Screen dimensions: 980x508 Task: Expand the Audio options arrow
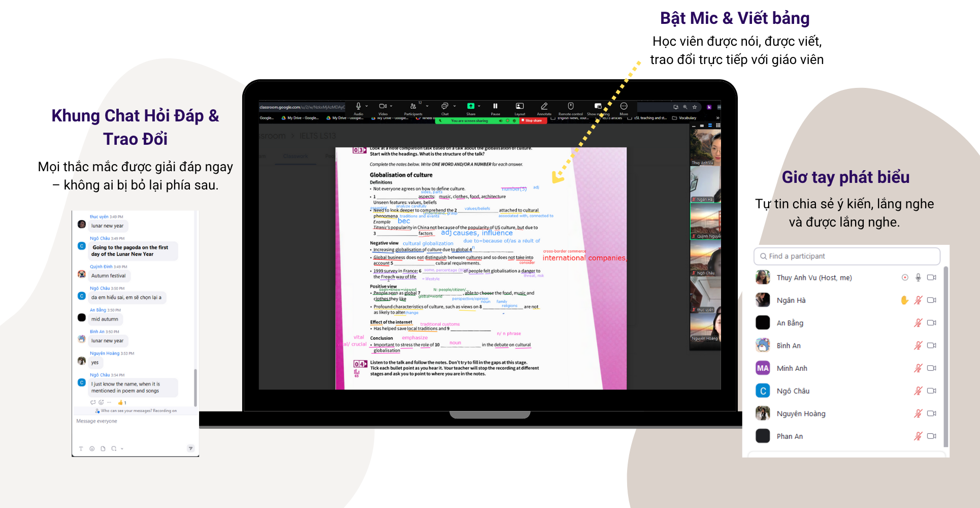pos(367,106)
